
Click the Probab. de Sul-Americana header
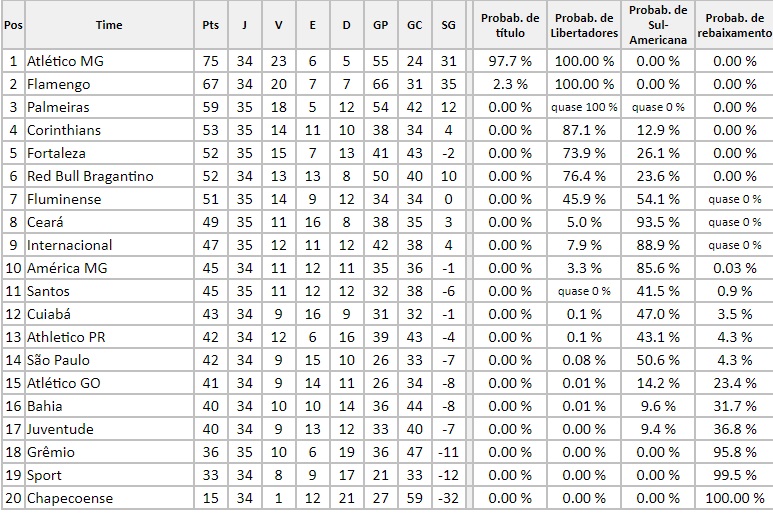(x=657, y=25)
